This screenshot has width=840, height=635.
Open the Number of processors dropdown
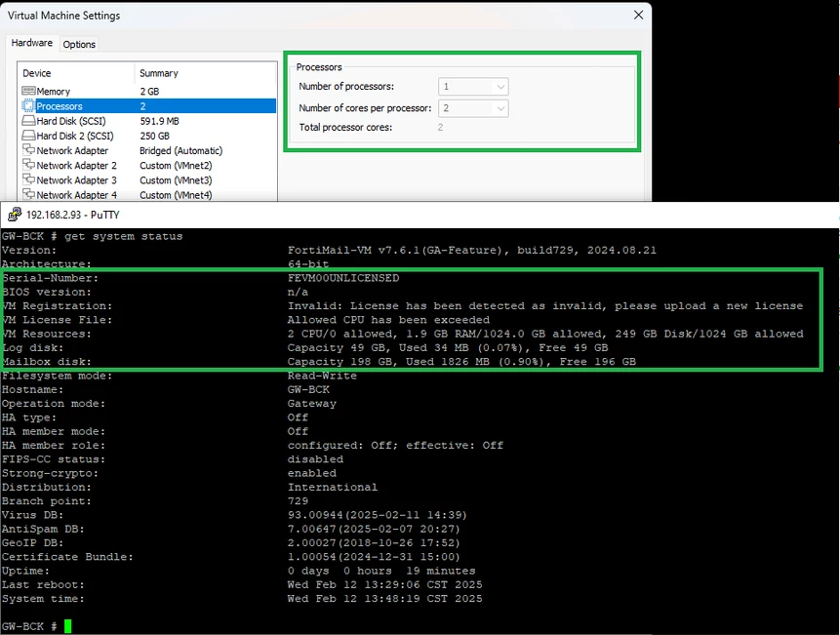(473, 86)
